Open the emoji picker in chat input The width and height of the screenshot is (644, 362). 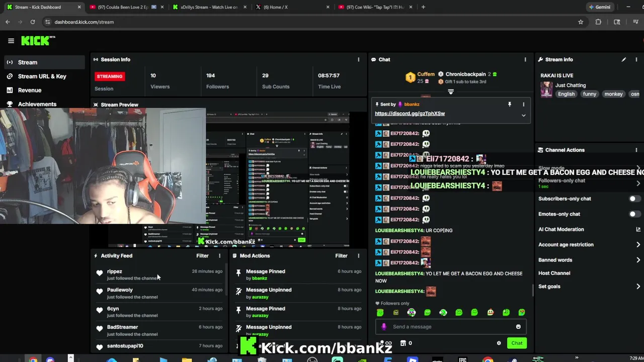(x=518, y=327)
